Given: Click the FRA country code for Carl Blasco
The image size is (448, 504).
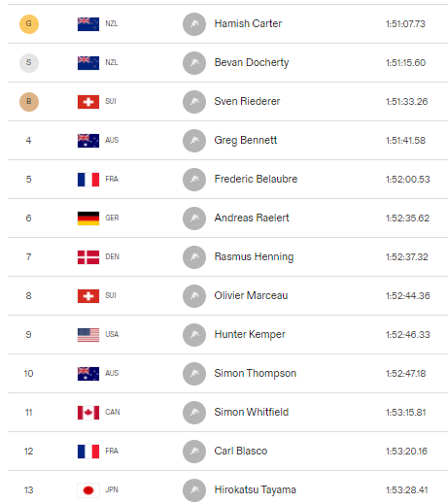Looking at the screenshot, I should [112, 451].
